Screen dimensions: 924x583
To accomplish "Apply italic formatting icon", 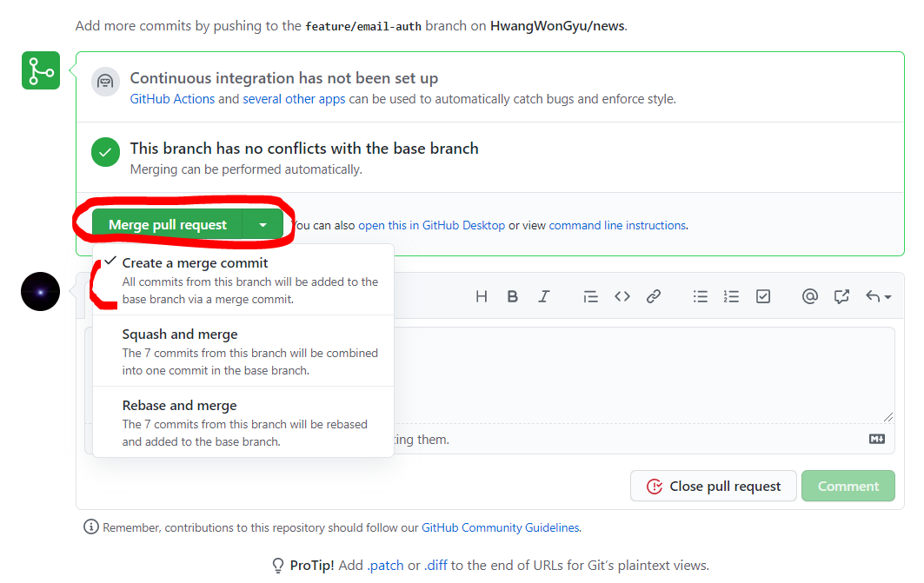I will [543, 296].
